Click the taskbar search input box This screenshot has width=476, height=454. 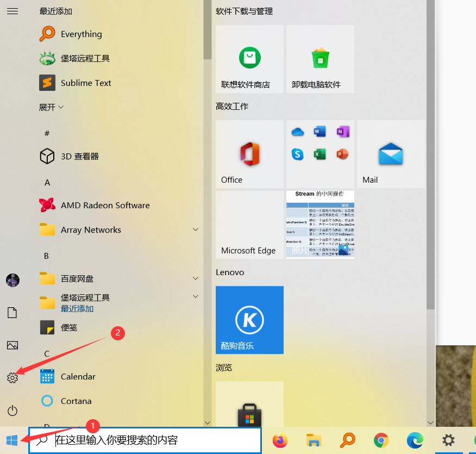pyautogui.click(x=145, y=440)
